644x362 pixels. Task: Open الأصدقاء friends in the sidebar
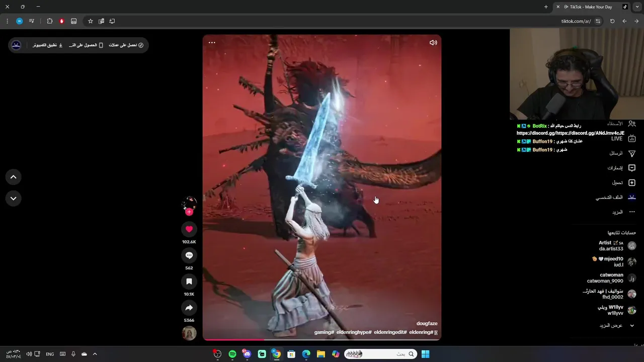(621, 124)
